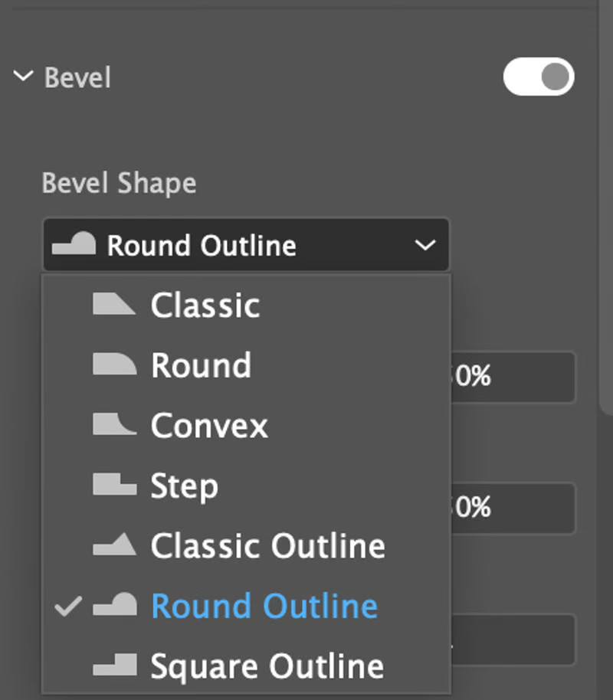
Task: Click the checkmark beside Round Outline
Action: coord(69,607)
